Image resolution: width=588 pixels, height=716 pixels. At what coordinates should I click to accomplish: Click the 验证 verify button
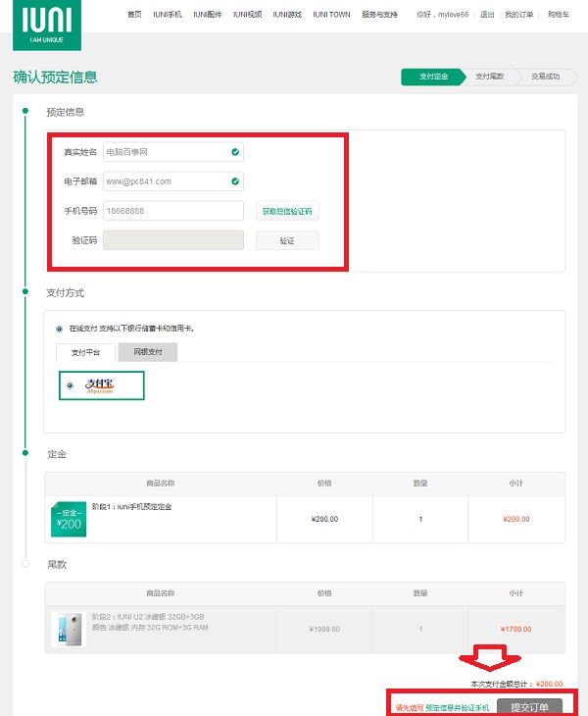[x=287, y=240]
